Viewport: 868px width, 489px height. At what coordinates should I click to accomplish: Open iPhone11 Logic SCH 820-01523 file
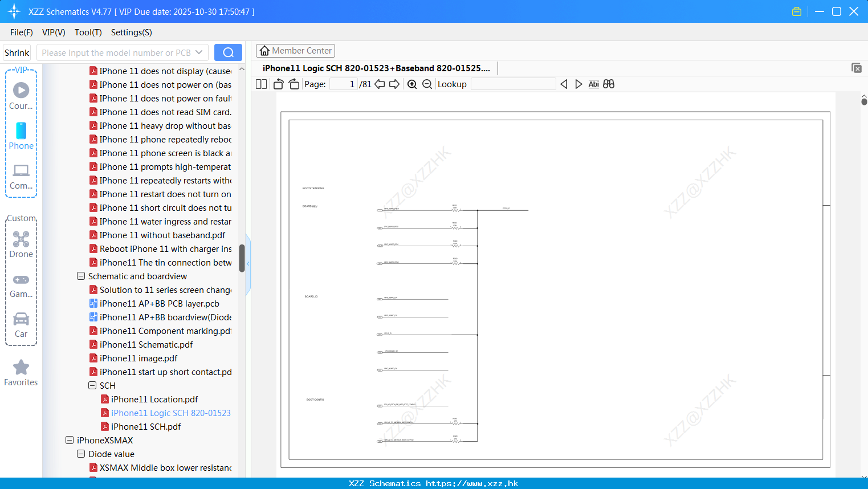(171, 413)
